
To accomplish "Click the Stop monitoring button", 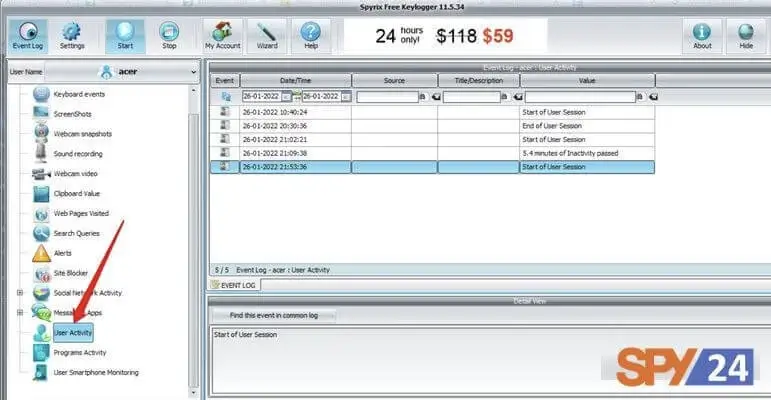I will pyautogui.click(x=169, y=36).
